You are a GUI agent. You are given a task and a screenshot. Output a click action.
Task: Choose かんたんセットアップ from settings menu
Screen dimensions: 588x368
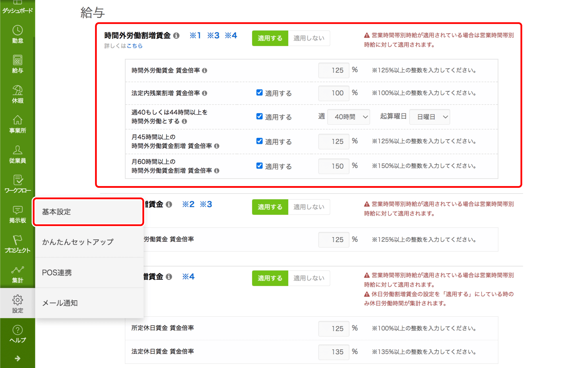click(x=89, y=242)
